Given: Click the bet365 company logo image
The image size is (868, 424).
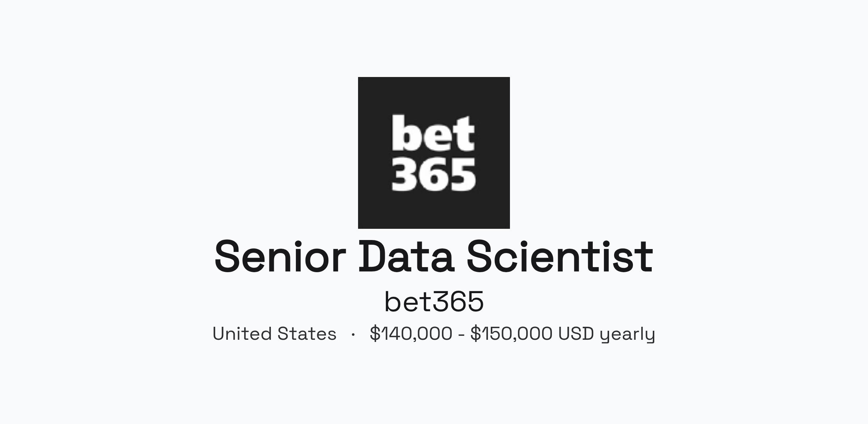Looking at the screenshot, I should tap(434, 153).
